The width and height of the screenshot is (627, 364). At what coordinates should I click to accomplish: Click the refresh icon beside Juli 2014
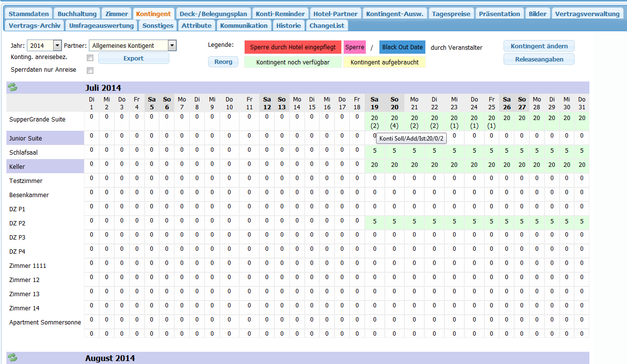12,87
